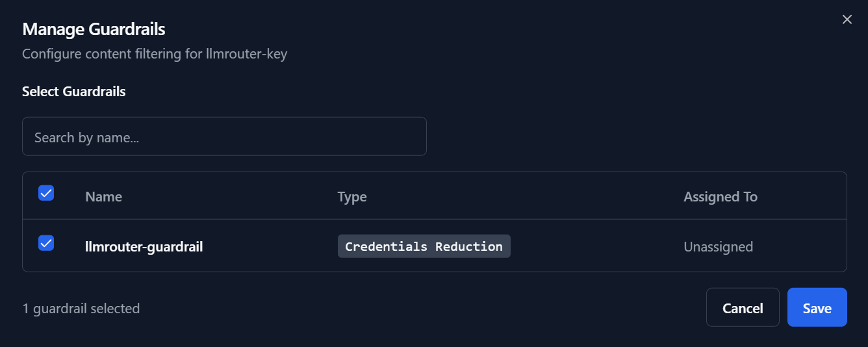The width and height of the screenshot is (868, 347).
Task: Close the Manage Guardrails dialog
Action: click(847, 19)
